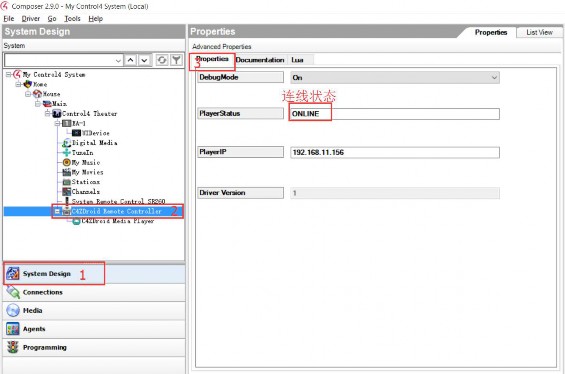Select the Control4 Theater room icon
Image resolution: width=565 pixels, height=374 pixels.
(57, 113)
